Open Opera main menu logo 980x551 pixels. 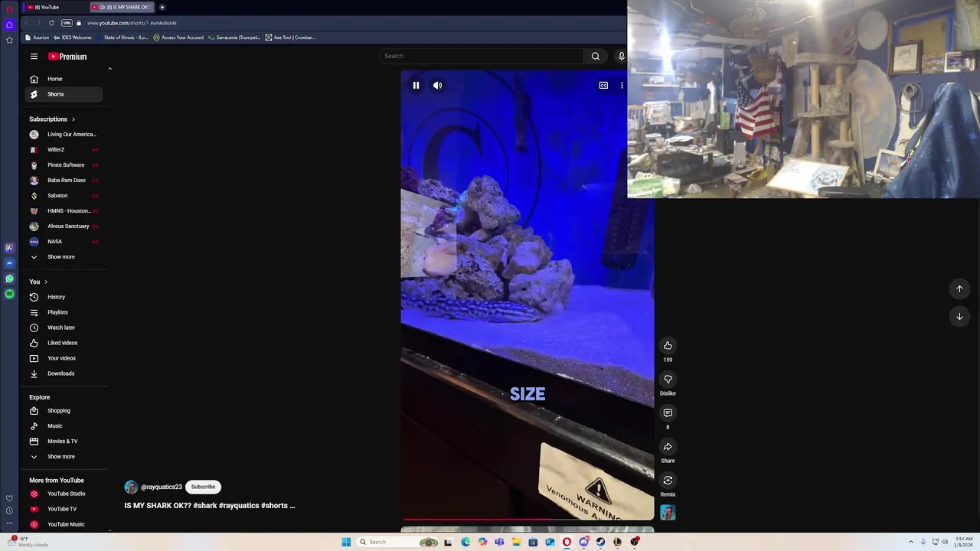click(9, 8)
